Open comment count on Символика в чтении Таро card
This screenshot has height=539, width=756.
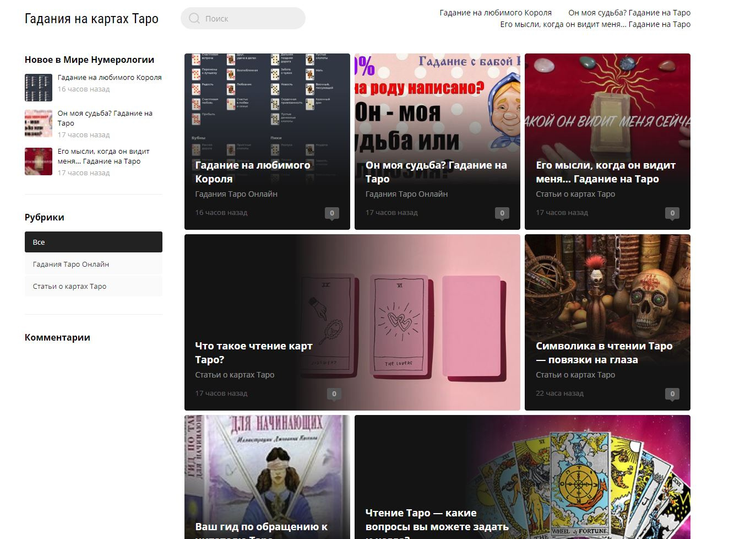tap(672, 394)
